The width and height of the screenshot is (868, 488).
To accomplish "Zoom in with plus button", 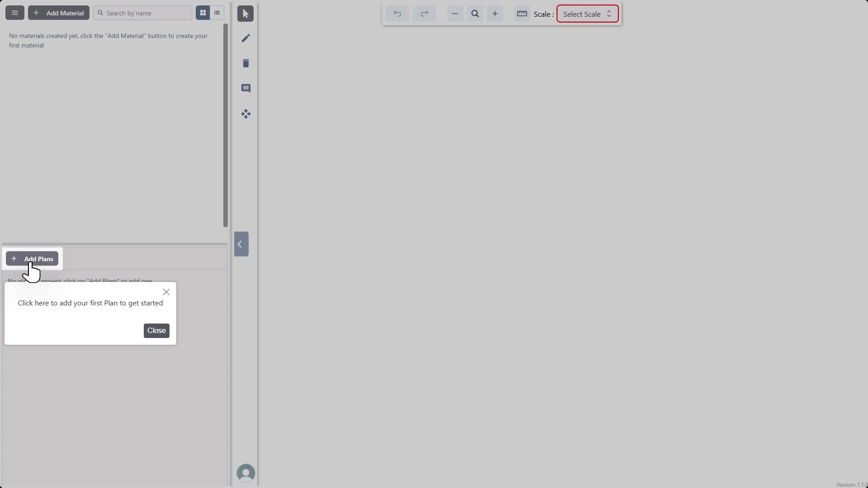I will (x=495, y=14).
